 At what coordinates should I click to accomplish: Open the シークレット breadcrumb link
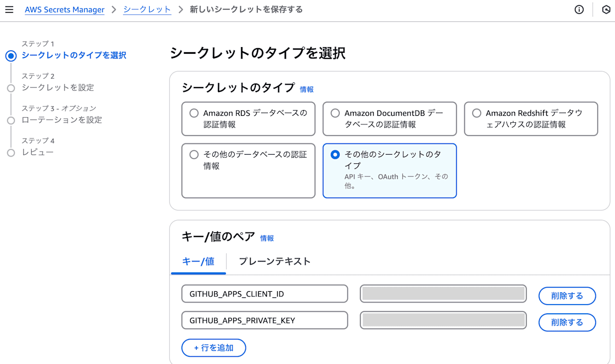point(147,10)
